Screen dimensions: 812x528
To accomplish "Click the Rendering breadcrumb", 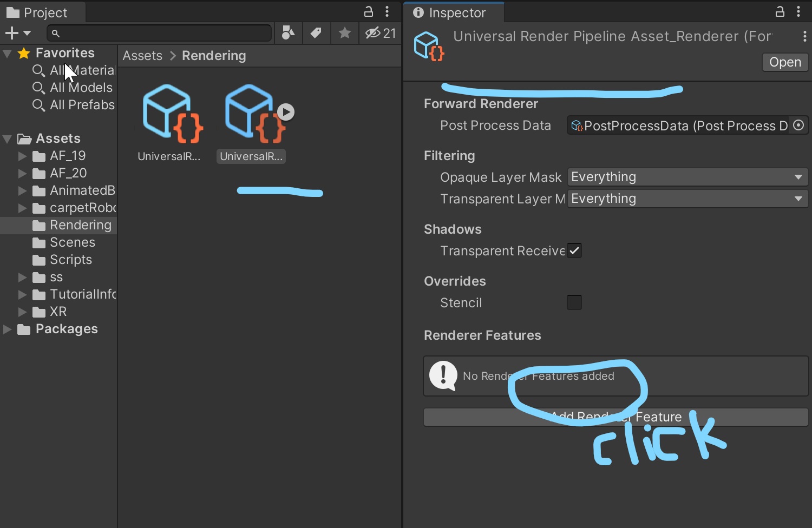I will point(214,56).
